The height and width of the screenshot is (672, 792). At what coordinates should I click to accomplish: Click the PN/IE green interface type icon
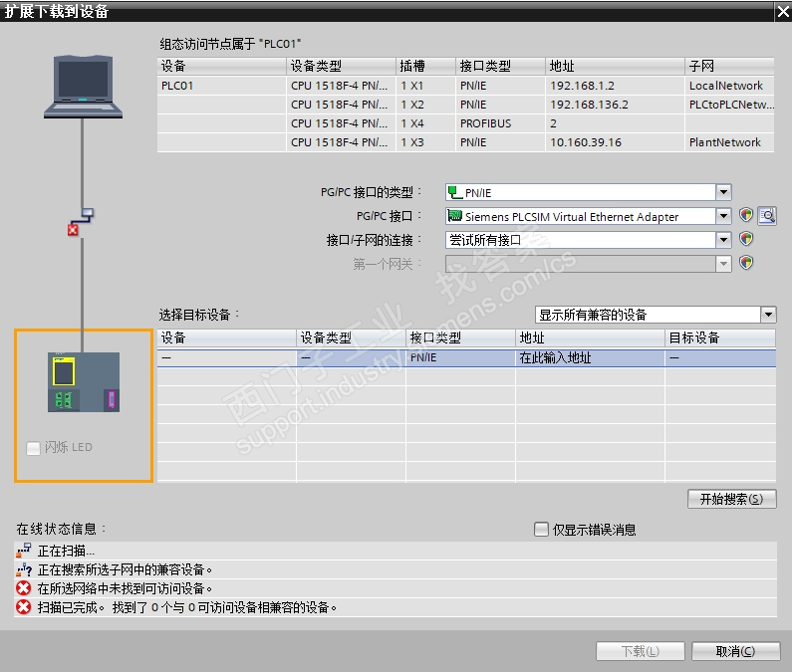tap(454, 192)
